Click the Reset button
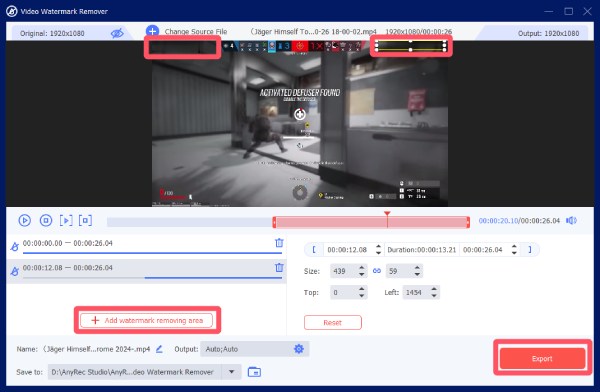The height and width of the screenshot is (392, 600). click(x=333, y=322)
